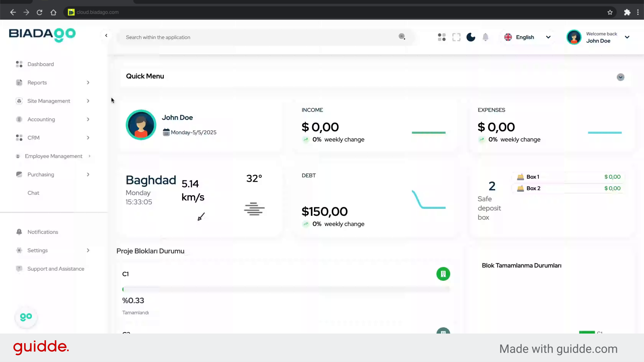Click the C1 completion progress bar
Screen dimensions: 644x362
286,289
